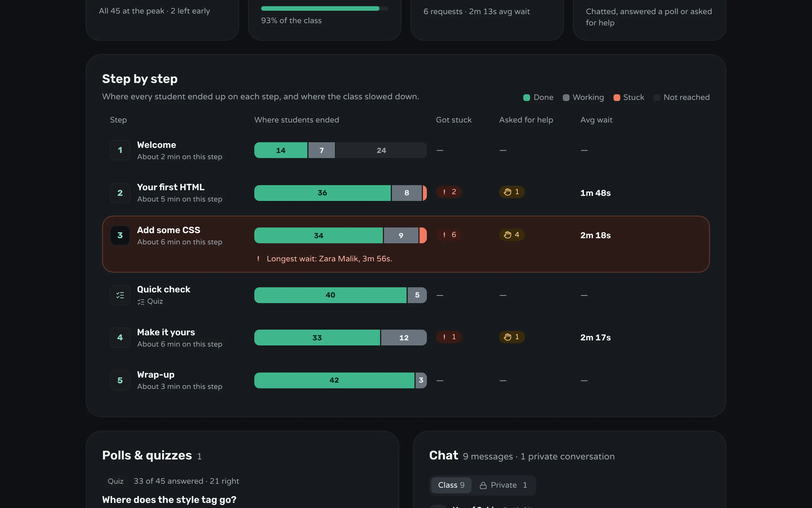Click the Wrap-up step title
812x508 pixels.
pyautogui.click(x=156, y=375)
